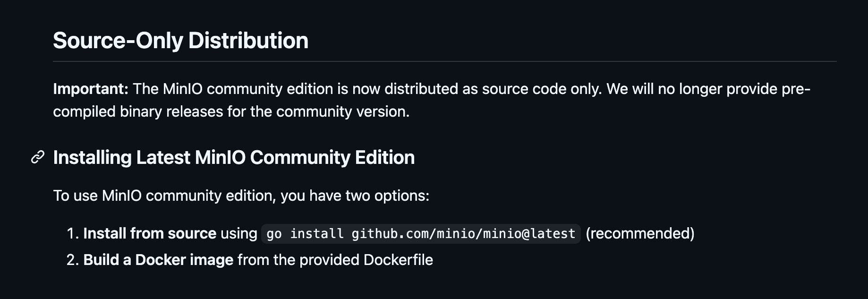Click the word 'using' before the code snippet
This screenshot has width=868, height=299.
239,233
